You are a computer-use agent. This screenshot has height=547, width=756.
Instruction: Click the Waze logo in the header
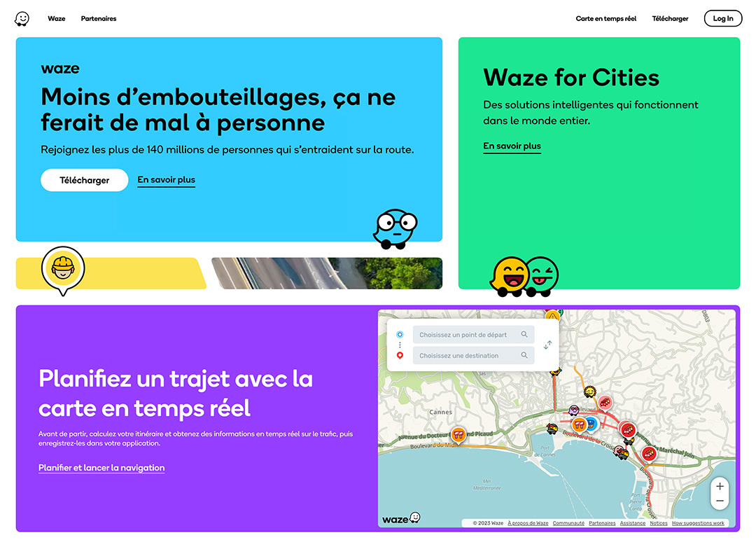tap(22, 19)
